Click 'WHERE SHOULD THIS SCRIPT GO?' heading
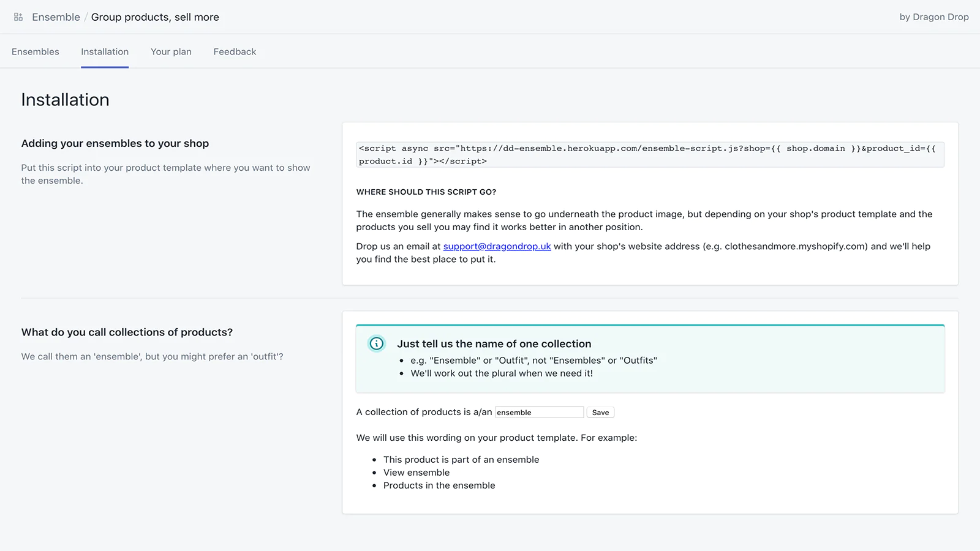The image size is (980, 551). click(426, 192)
